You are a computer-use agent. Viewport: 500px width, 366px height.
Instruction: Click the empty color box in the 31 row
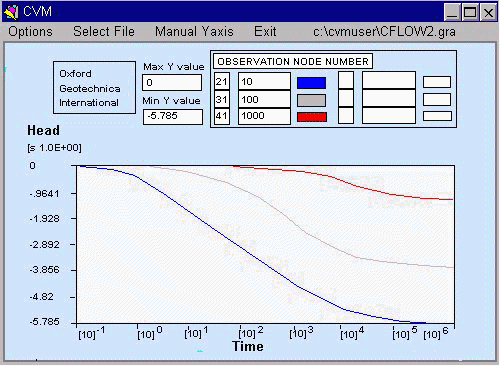437,100
